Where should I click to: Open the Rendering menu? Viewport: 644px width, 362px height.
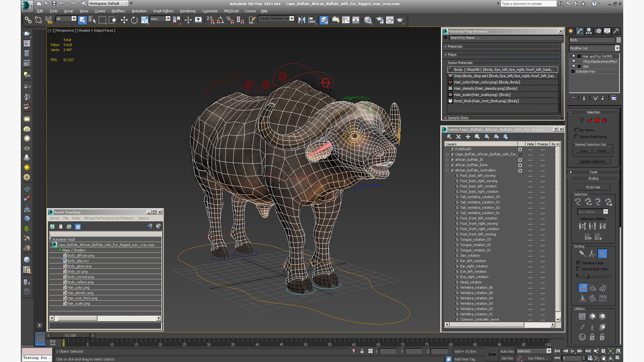click(187, 11)
